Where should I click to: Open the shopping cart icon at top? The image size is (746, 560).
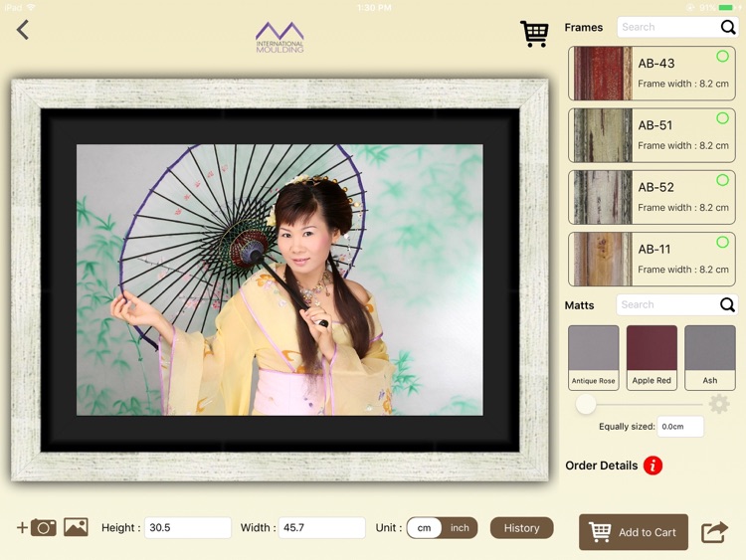point(534,33)
